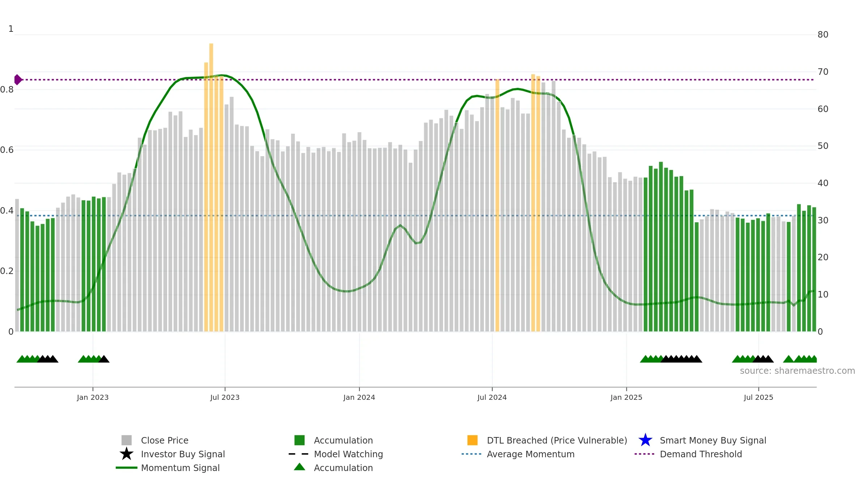Click the orange DTL Breached legend icon
The height and width of the screenshot is (488, 868).
(x=472, y=440)
